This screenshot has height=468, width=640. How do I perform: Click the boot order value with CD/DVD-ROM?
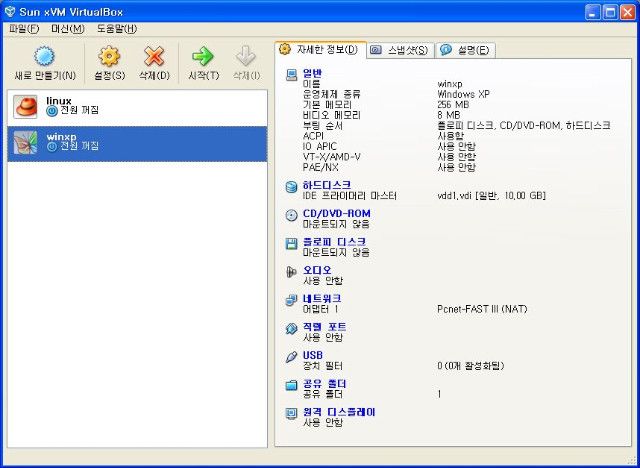[x=524, y=126]
